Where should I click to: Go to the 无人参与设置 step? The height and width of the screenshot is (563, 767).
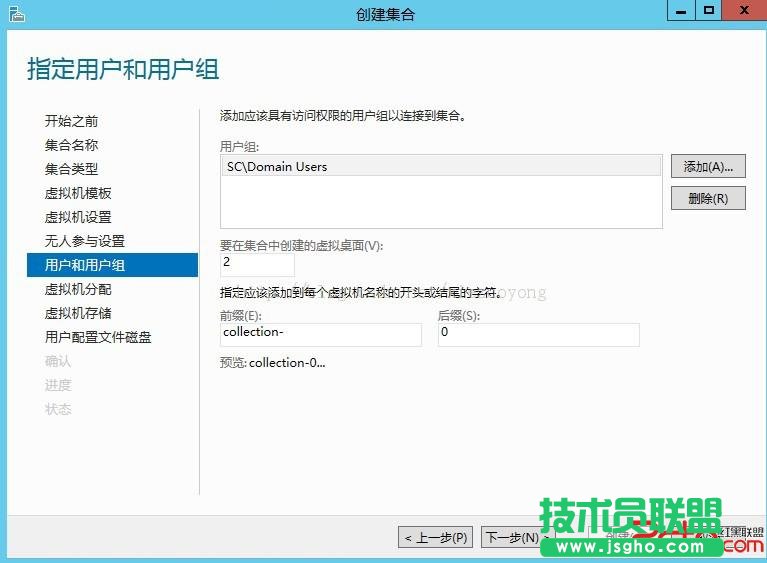tap(85, 241)
